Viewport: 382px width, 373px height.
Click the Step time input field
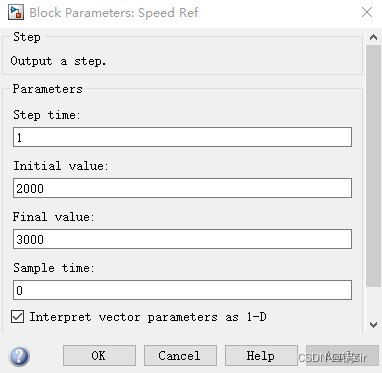coord(182,137)
